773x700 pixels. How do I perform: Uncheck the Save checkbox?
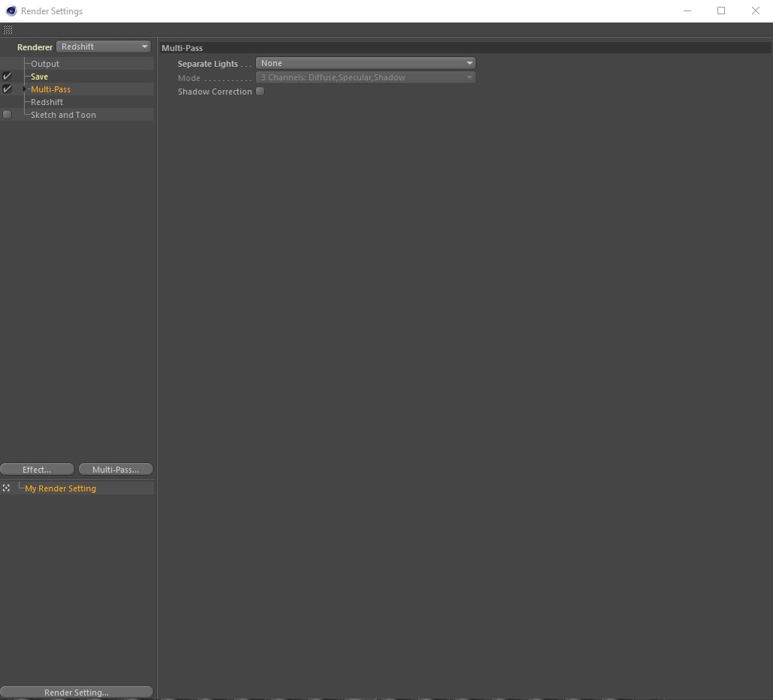coord(7,77)
